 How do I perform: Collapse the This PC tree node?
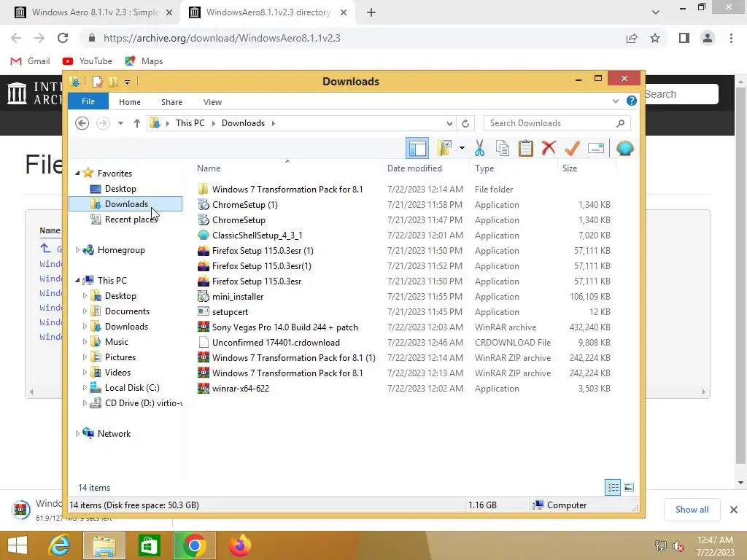pyautogui.click(x=77, y=281)
